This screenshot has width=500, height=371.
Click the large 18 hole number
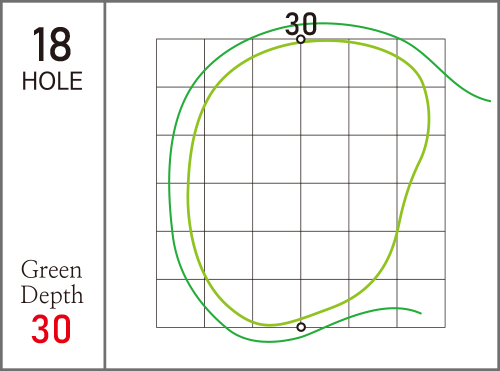52,45
